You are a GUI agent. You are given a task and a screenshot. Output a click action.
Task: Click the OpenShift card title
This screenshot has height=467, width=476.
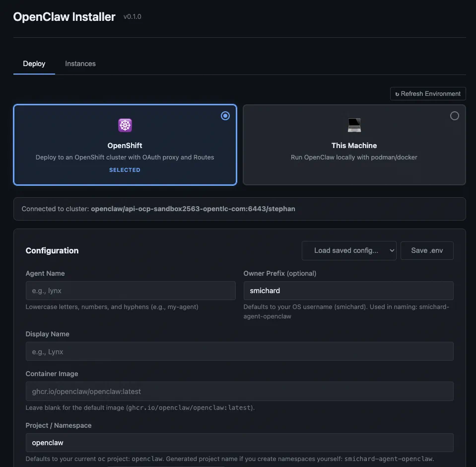click(125, 146)
